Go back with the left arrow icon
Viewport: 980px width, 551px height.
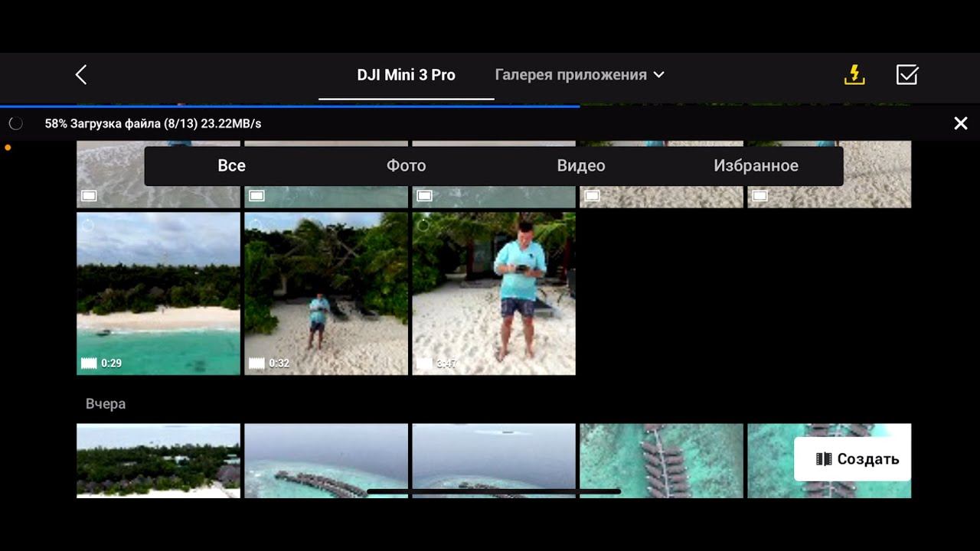point(81,74)
